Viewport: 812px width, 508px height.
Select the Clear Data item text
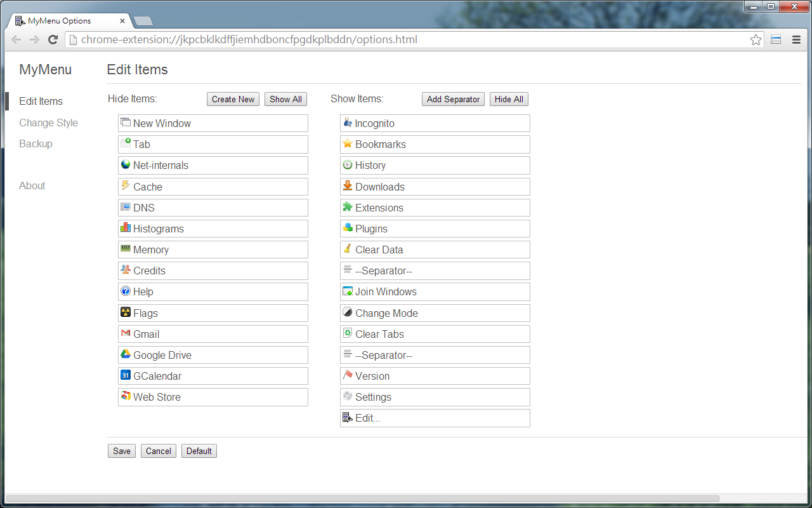tap(379, 250)
